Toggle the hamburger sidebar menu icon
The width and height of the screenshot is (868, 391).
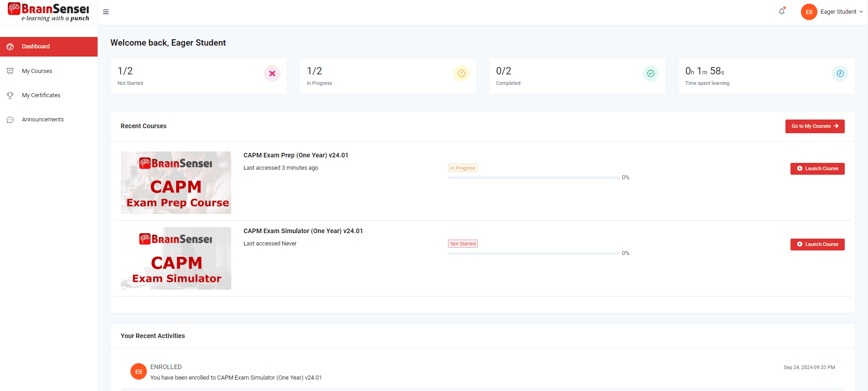point(106,12)
